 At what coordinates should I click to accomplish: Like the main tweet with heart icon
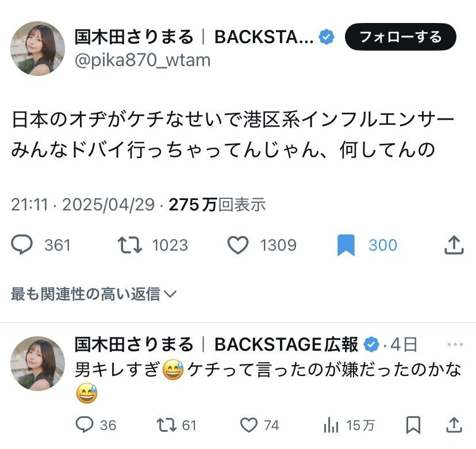pos(237,245)
